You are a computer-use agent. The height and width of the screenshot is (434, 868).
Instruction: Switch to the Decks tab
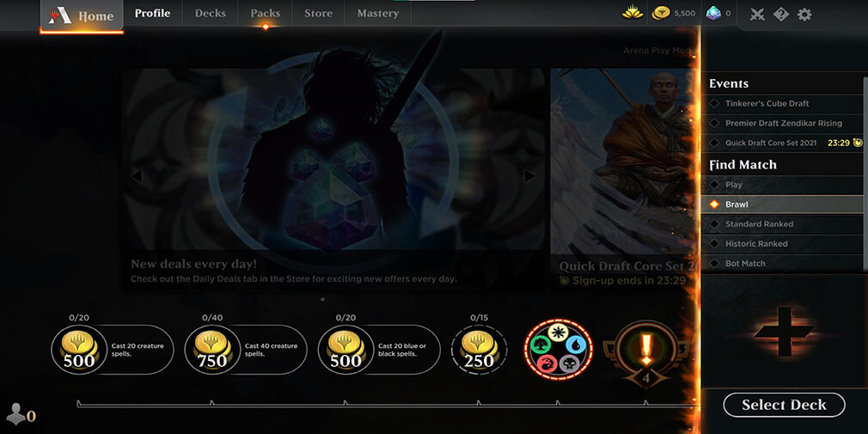click(x=211, y=13)
